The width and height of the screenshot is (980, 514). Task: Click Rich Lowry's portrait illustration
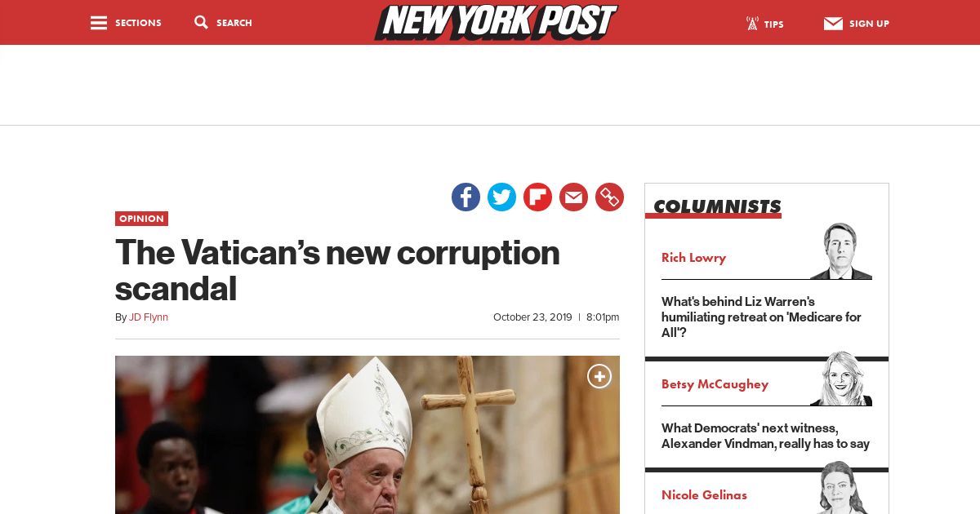point(841,250)
